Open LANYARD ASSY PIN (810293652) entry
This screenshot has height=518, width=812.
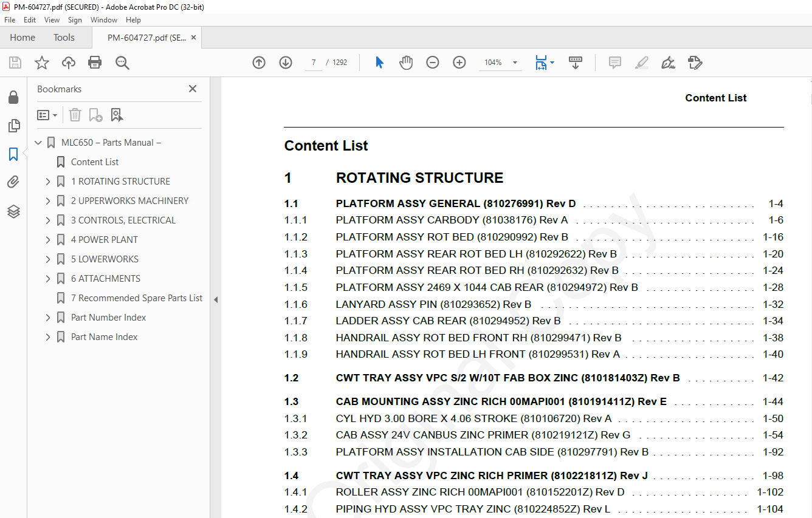pyautogui.click(x=433, y=304)
